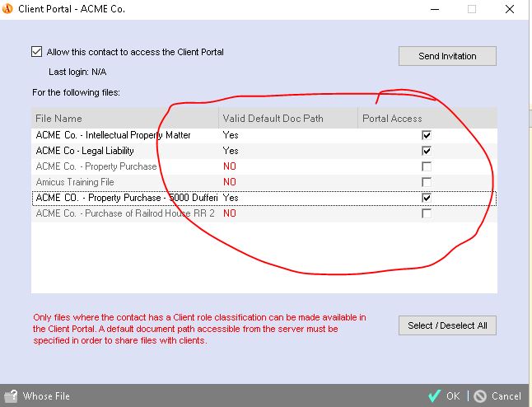Select ACME CO. - Property Purchase - 5000 Dufferi name

click(126, 198)
